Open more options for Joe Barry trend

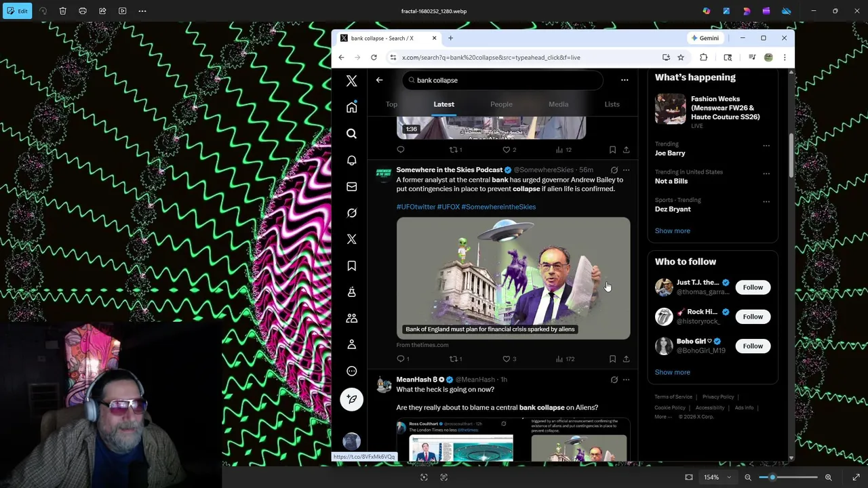pos(766,145)
